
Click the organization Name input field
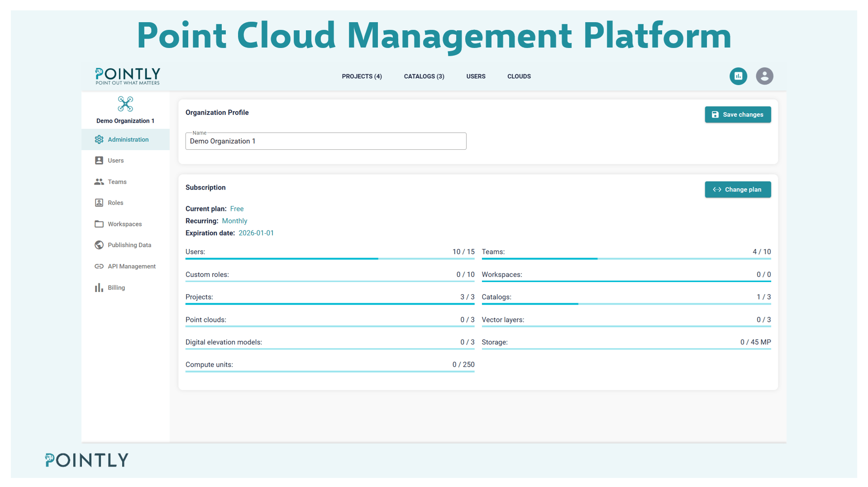pos(325,141)
